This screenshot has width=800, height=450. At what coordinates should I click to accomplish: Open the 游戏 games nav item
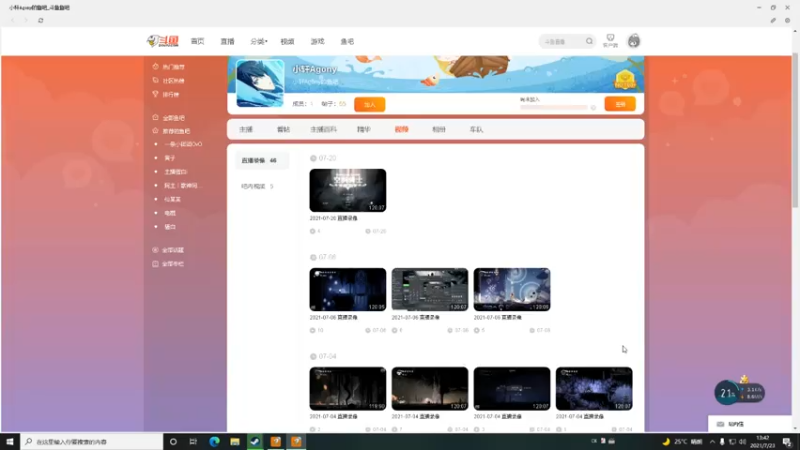317,41
